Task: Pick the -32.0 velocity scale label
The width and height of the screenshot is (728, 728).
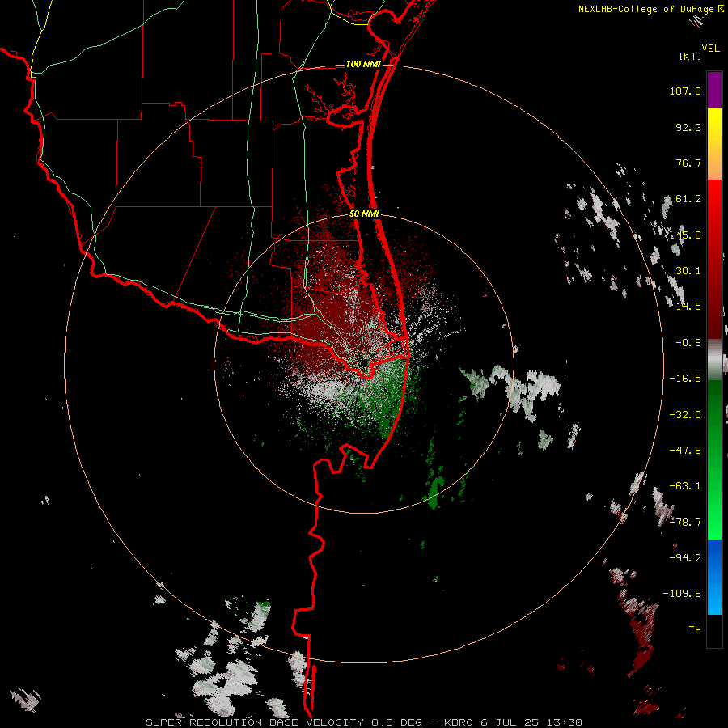Action: (685, 415)
